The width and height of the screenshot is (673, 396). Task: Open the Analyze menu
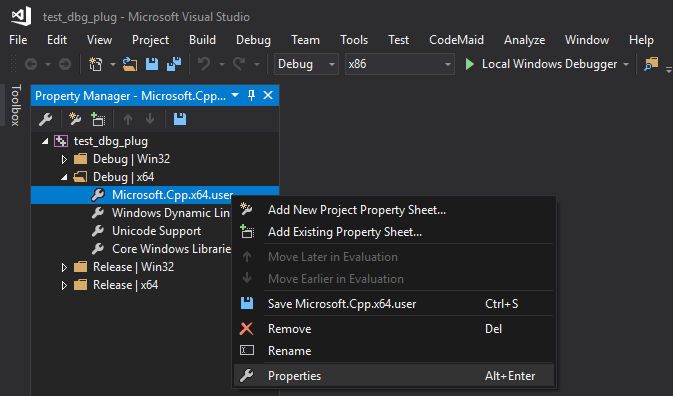[x=524, y=40]
